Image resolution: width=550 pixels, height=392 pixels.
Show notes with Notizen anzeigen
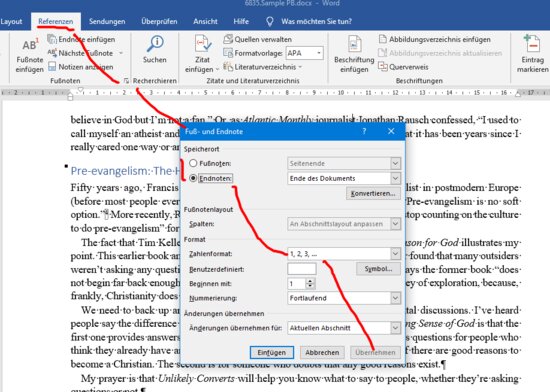pyautogui.click(x=80, y=67)
